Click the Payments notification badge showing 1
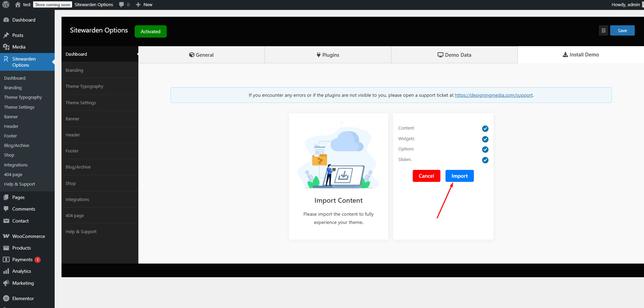644x308 pixels. click(38, 260)
